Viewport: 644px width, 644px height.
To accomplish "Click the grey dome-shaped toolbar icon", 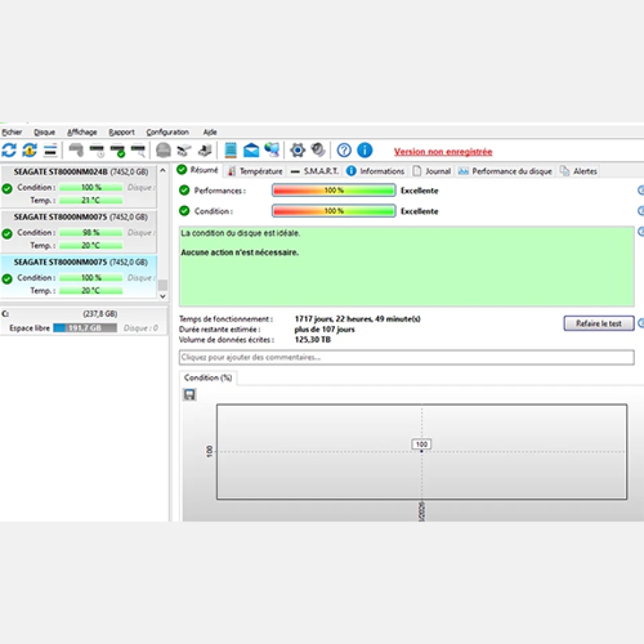I will [x=164, y=150].
